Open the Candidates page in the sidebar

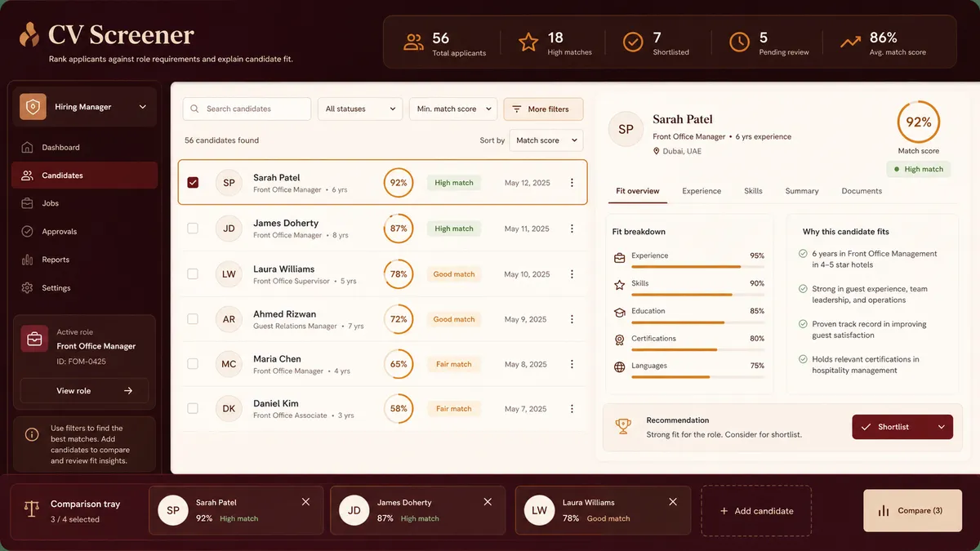pyautogui.click(x=84, y=176)
